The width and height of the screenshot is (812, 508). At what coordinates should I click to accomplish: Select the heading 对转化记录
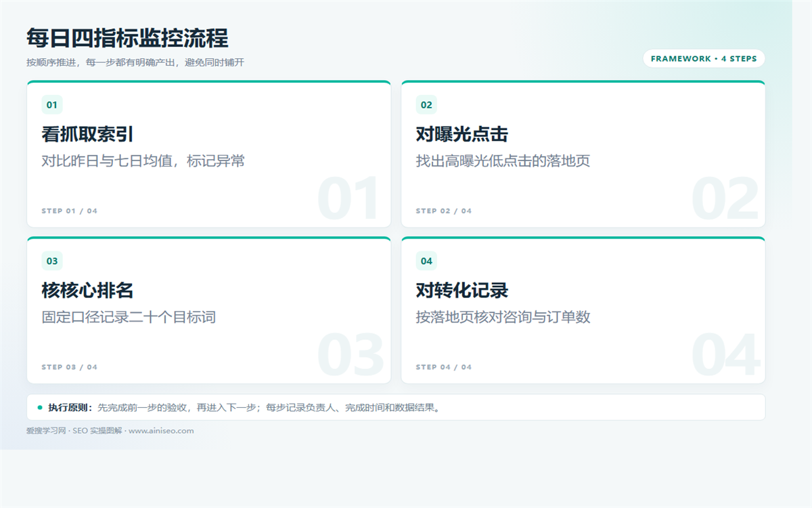[462, 291]
